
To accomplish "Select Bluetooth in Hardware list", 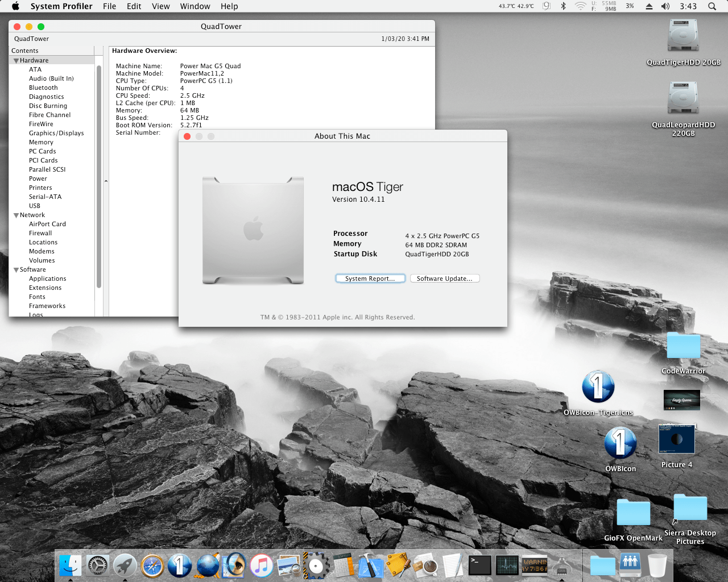I will click(43, 88).
